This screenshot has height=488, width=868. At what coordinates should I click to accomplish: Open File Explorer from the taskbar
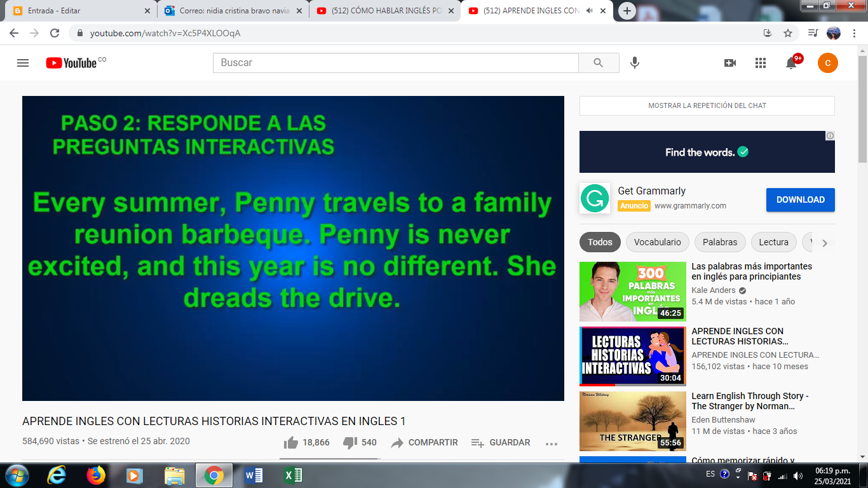pos(174,475)
